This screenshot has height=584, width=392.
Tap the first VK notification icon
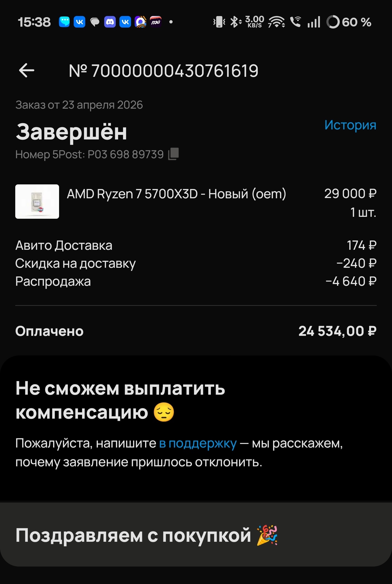[79, 22]
